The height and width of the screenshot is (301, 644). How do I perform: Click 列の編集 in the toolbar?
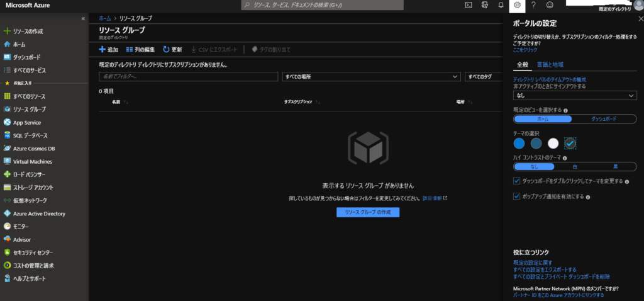click(x=140, y=50)
